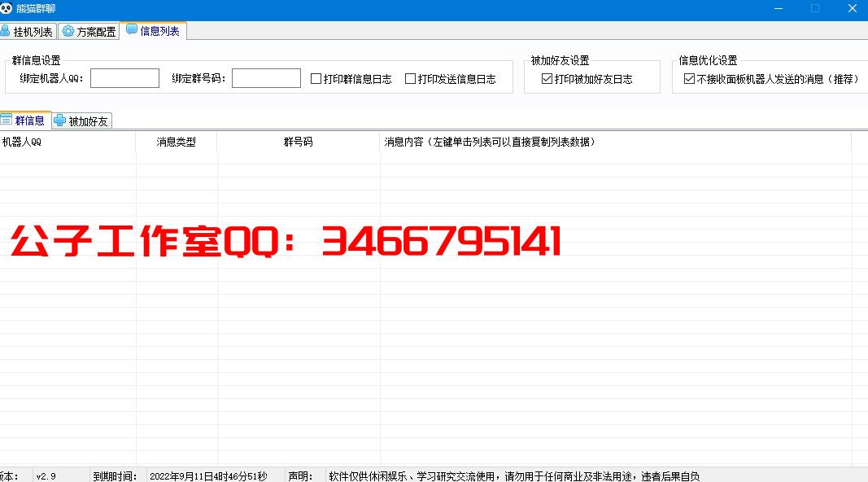Click the 消息类型 column header
Image resolution: width=868 pixels, height=482 pixels.
tap(176, 142)
